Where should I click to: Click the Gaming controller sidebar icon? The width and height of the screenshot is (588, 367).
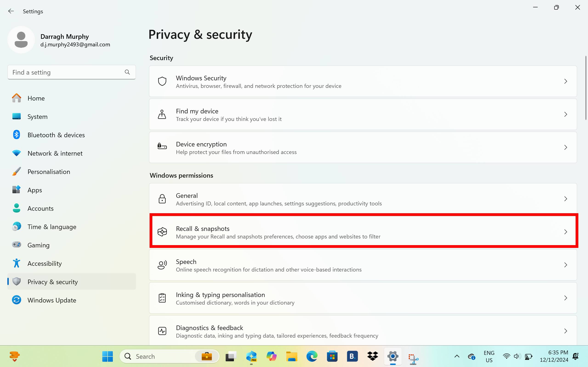click(x=16, y=245)
